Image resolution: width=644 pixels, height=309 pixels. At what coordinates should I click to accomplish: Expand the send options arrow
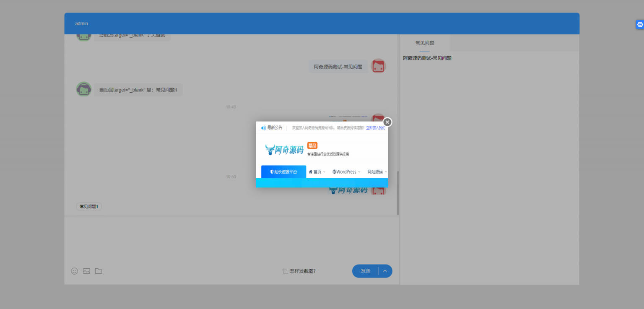point(385,271)
